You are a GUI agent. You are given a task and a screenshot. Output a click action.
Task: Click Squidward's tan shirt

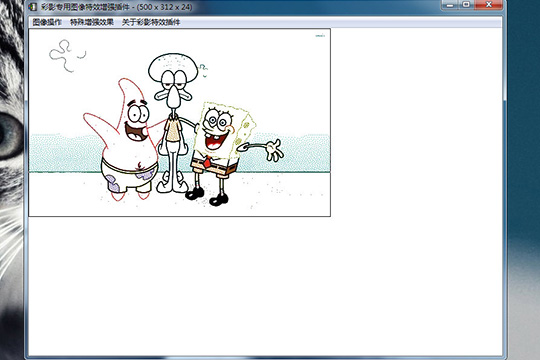click(173, 130)
